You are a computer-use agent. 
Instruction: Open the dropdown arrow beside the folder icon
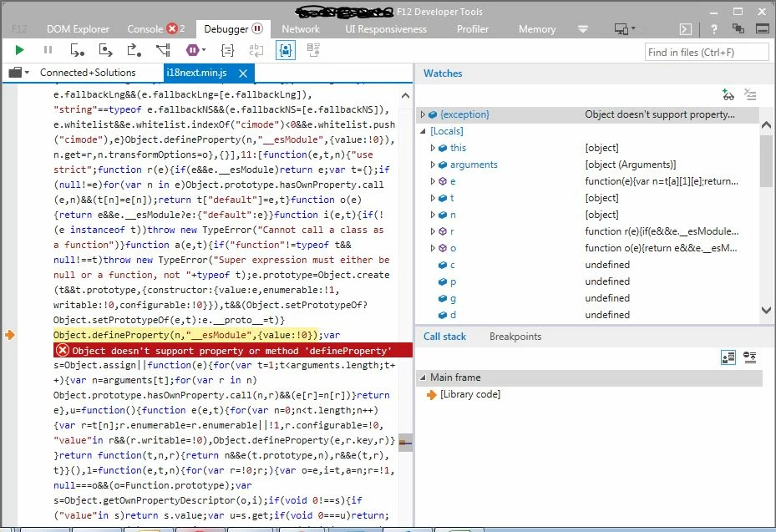coord(28,73)
